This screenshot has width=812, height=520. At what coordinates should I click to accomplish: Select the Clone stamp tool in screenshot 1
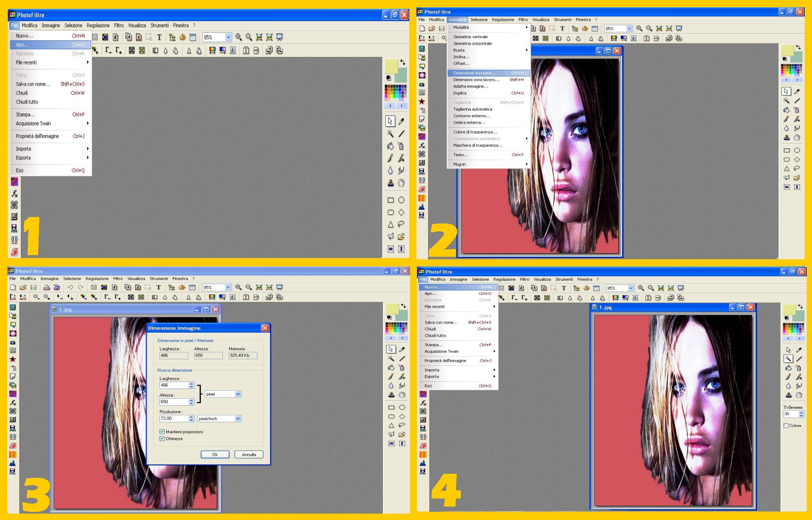click(391, 183)
